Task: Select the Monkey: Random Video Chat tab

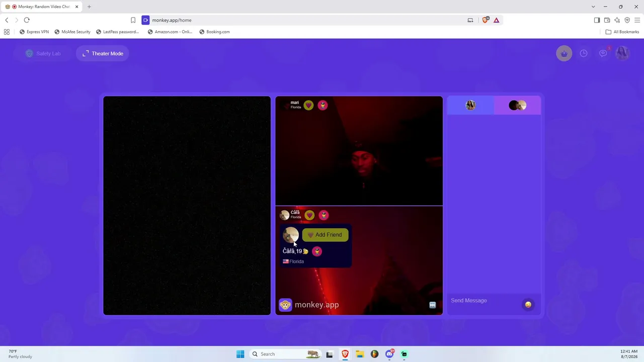Action: 42,7
